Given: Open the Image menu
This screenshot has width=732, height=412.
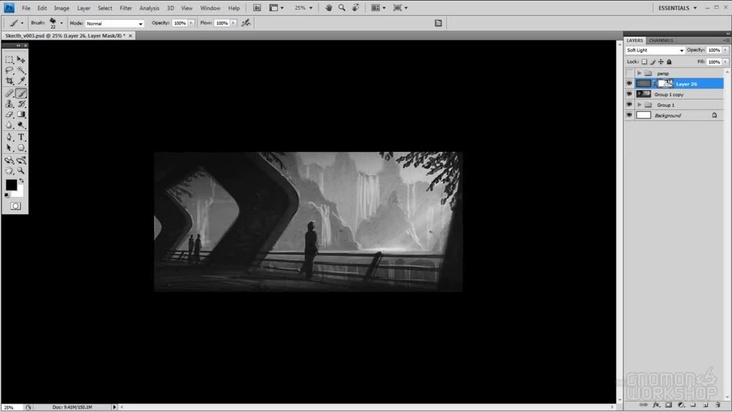Looking at the screenshot, I should click(x=62, y=8).
